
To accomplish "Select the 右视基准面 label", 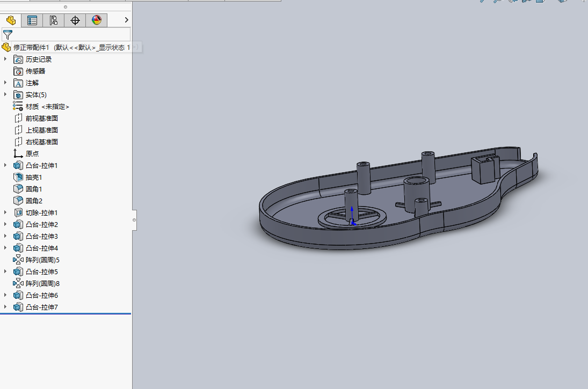I will (42, 142).
